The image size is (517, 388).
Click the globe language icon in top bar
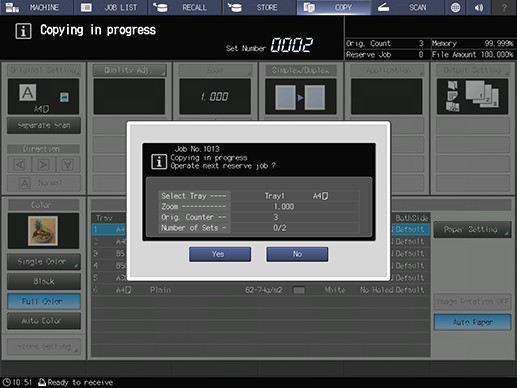pyautogui.click(x=455, y=7)
